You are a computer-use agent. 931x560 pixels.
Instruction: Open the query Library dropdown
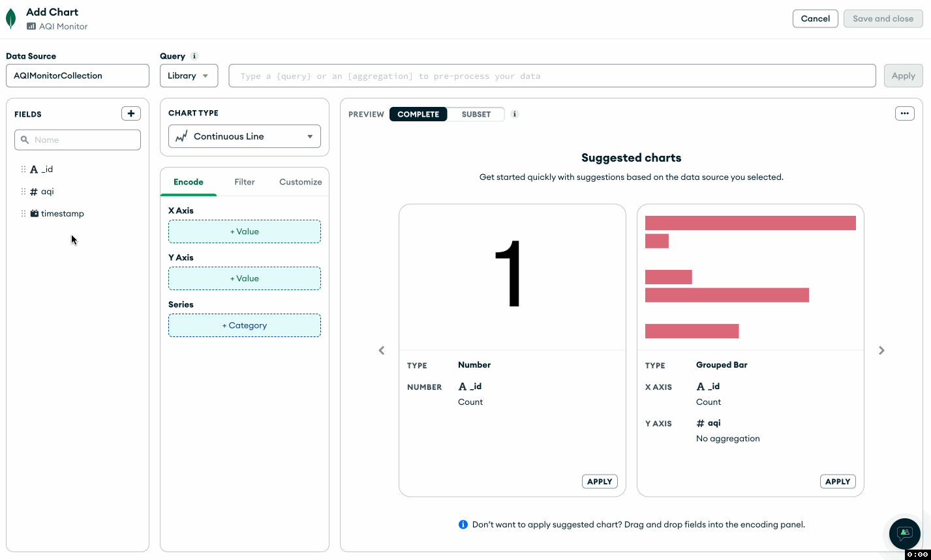pyautogui.click(x=189, y=76)
